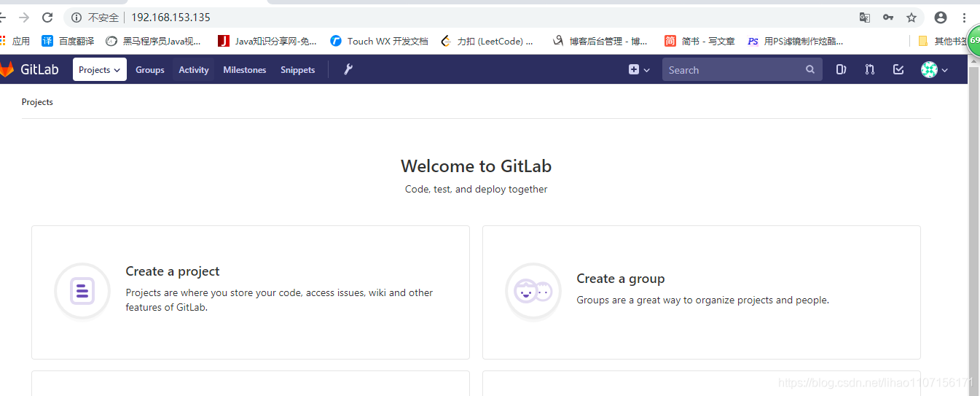The height and width of the screenshot is (396, 980).
Task: Open the Projects dropdown menu
Action: pyautogui.click(x=100, y=69)
